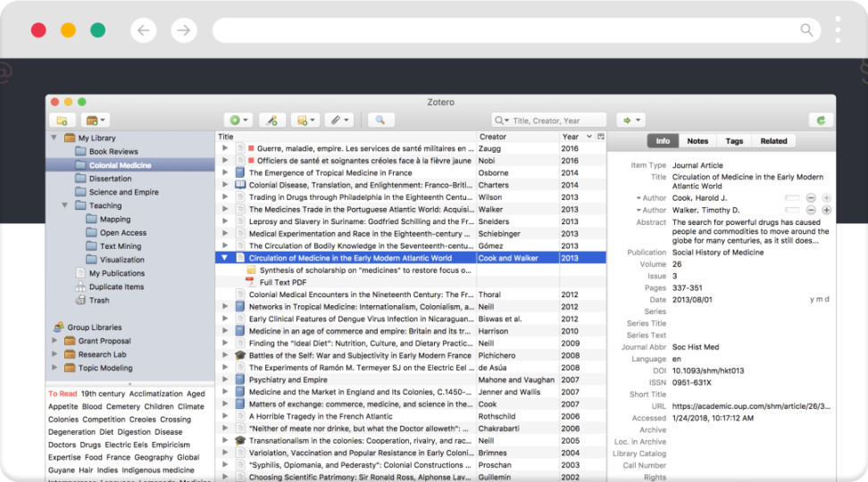This screenshot has height=482, width=868.
Task: Switch to the Tags tab
Action: point(734,141)
